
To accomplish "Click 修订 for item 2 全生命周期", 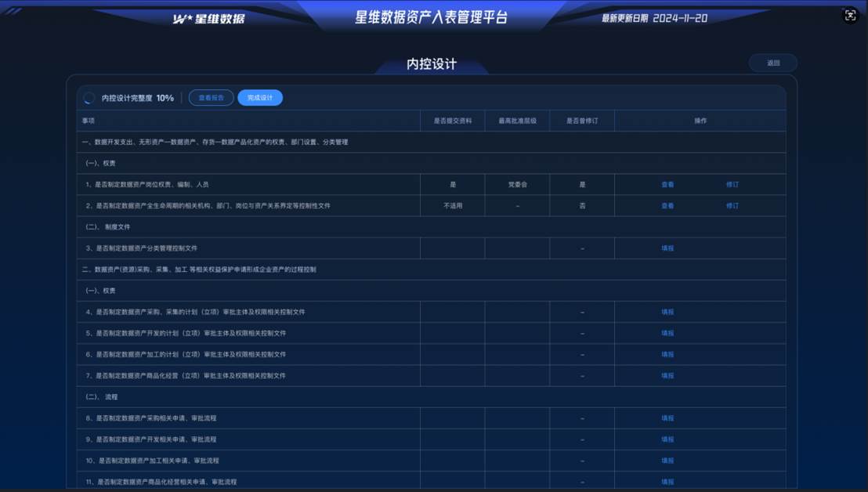I will point(732,206).
